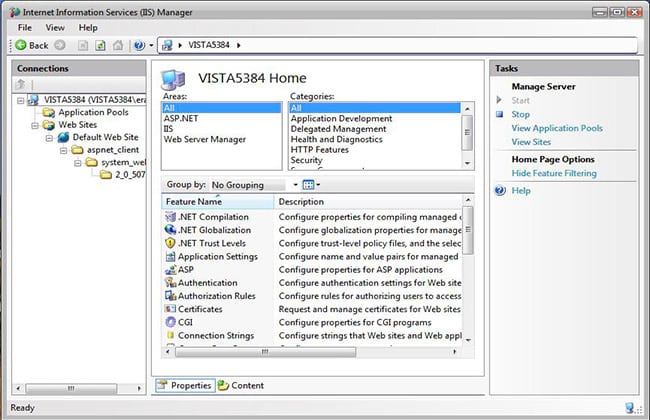Open the View menu
This screenshot has width=650, height=420.
pyautogui.click(x=55, y=27)
